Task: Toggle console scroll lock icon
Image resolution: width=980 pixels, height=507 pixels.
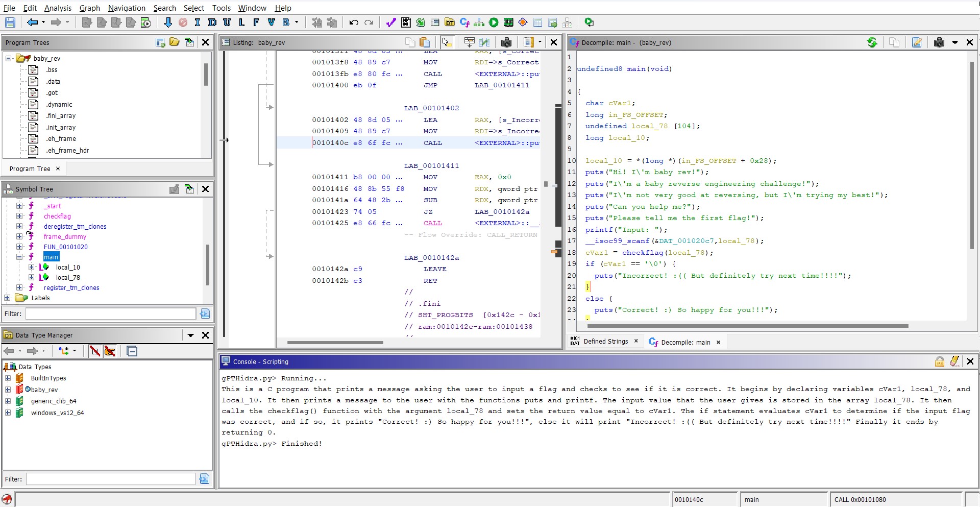Action: coord(939,361)
